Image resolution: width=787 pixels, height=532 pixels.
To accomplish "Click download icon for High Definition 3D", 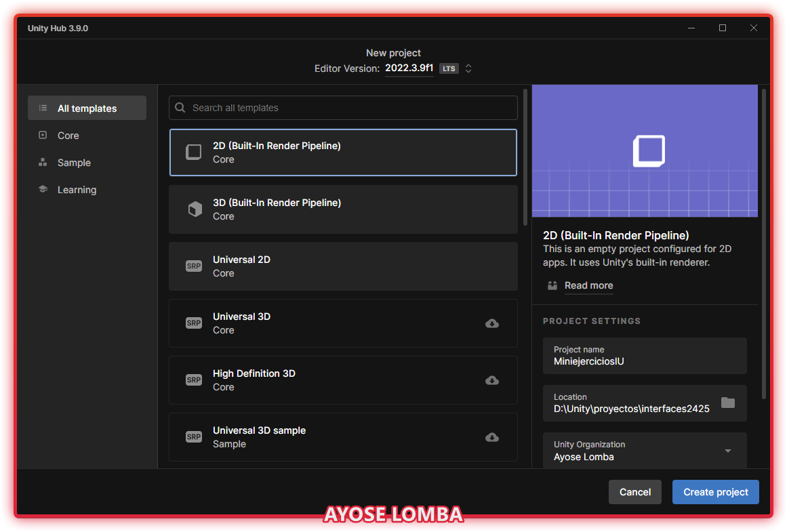I will point(492,381).
